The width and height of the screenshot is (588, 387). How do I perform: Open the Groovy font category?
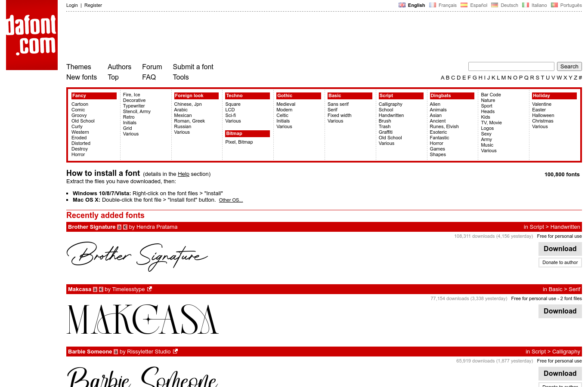click(x=79, y=116)
